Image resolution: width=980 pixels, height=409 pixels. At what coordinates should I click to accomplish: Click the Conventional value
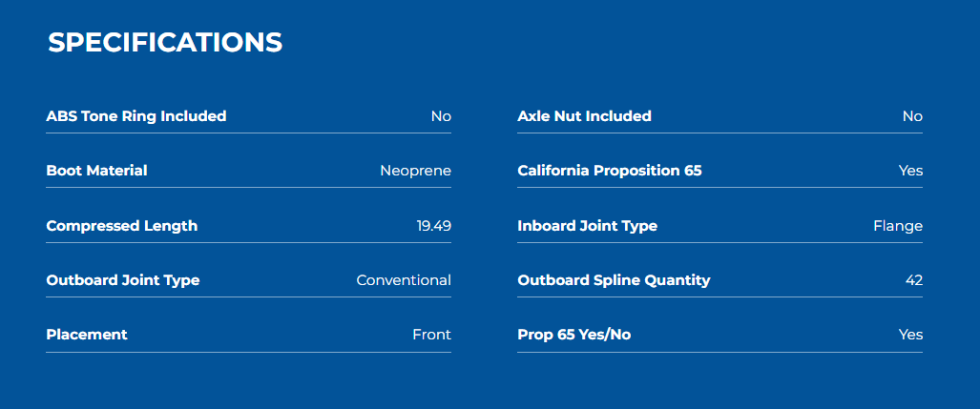coord(404,280)
